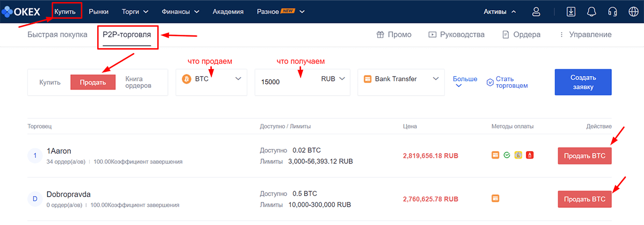The width and height of the screenshot is (644, 225).
Task: Click the video icon beside Руководства
Action: click(x=432, y=34)
